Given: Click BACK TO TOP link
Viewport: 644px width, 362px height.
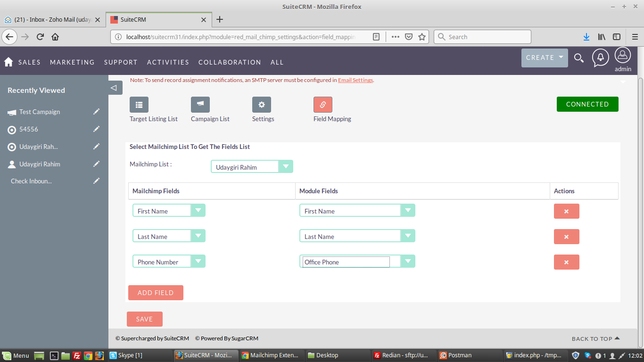Looking at the screenshot, I should [596, 338].
